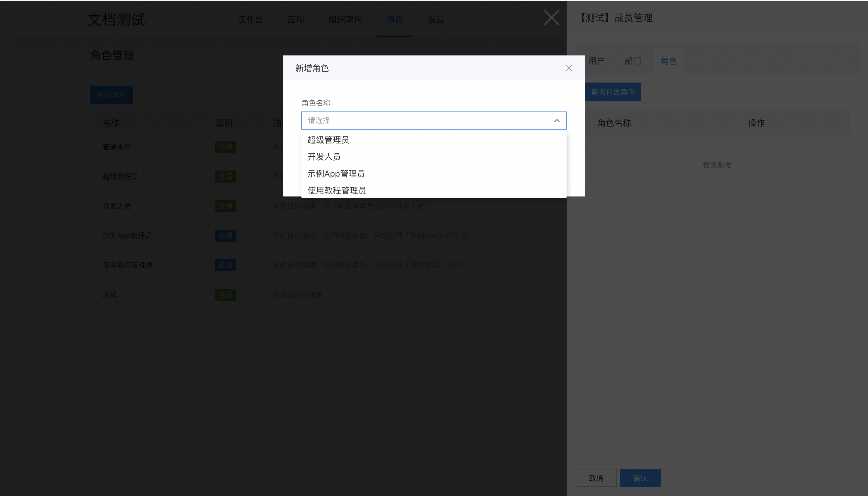Click 使用教程管理员 in the role table
The image size is (868, 496).
pyautogui.click(x=127, y=265)
